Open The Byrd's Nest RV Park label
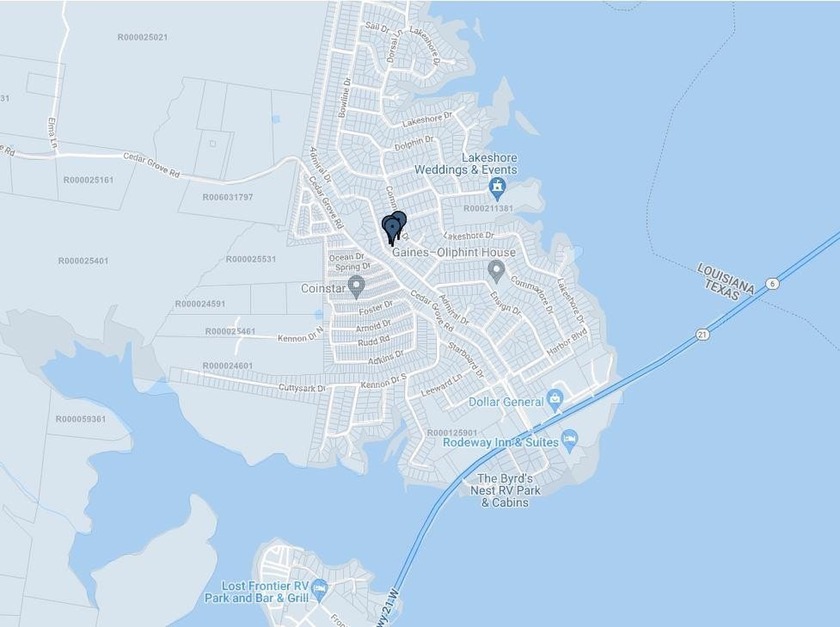Image resolution: width=840 pixels, height=627 pixels. [x=505, y=490]
